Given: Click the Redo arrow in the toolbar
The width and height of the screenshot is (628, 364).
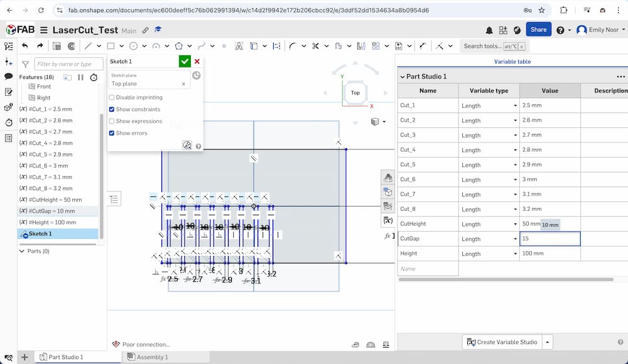Looking at the screenshot, I should pyautogui.click(x=40, y=46).
